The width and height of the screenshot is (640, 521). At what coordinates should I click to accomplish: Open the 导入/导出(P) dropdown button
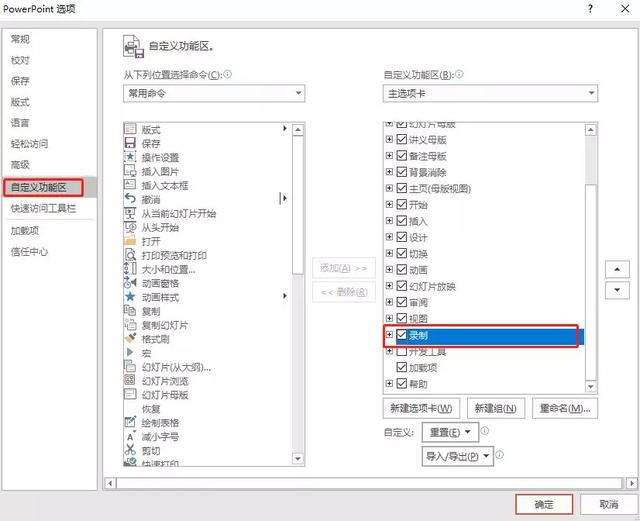click(x=458, y=456)
